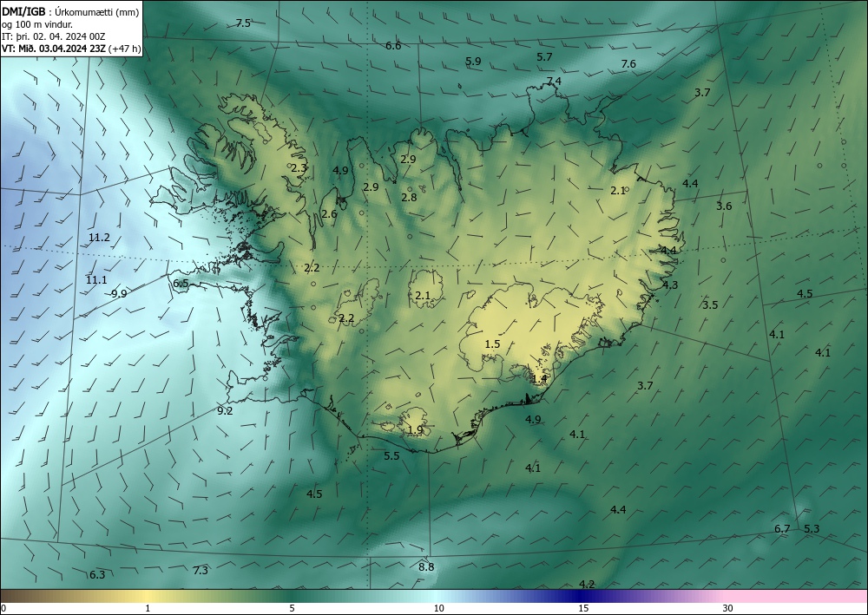Viewport: 868px width, 615px height.
Task: Click the 5.3 value on the map
Action: tap(812, 529)
